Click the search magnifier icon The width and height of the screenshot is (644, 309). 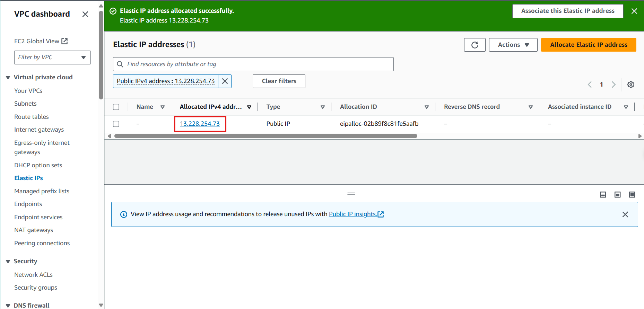[120, 64]
